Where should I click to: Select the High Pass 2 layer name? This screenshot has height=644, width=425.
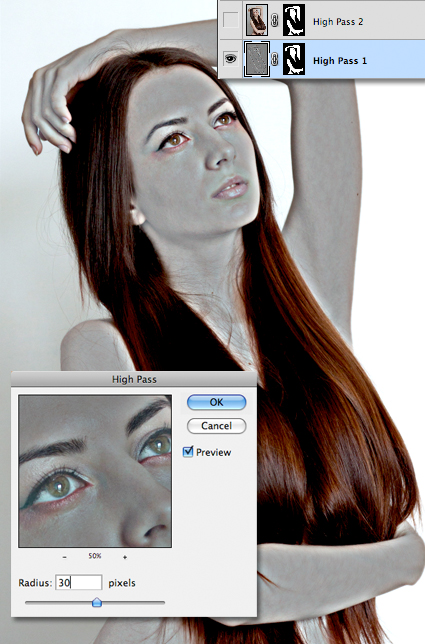[x=338, y=22]
